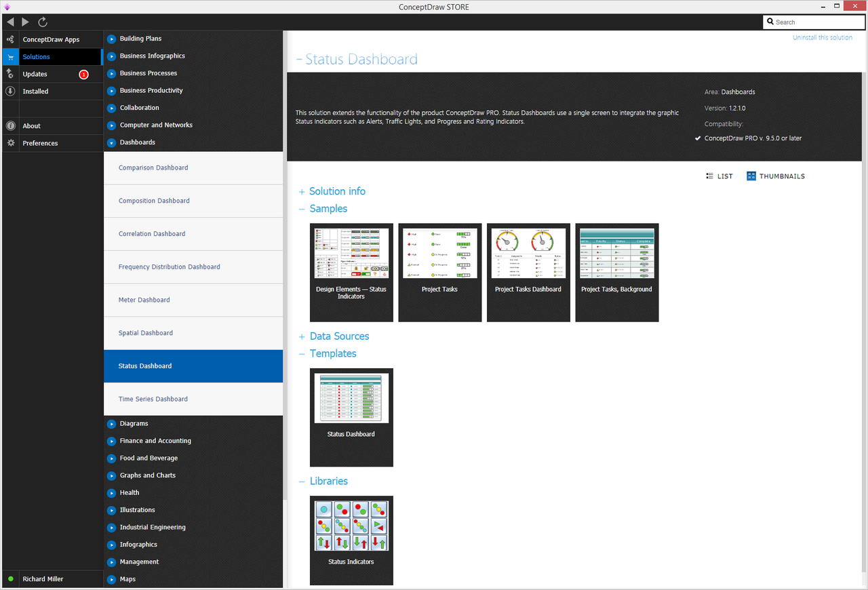Viewport: 868px width, 590px height.
Task: Collapse the Templates section
Action: click(x=302, y=354)
